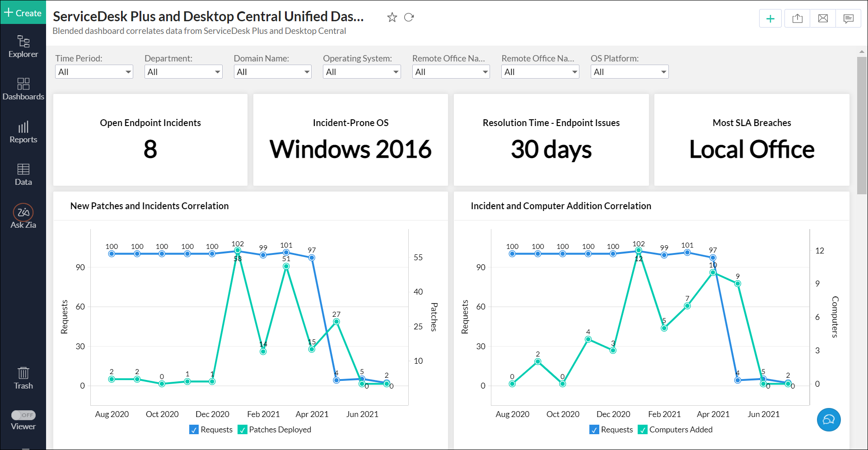Uncheck Patches Deployed legend checkbox
The image size is (868, 450).
(243, 430)
